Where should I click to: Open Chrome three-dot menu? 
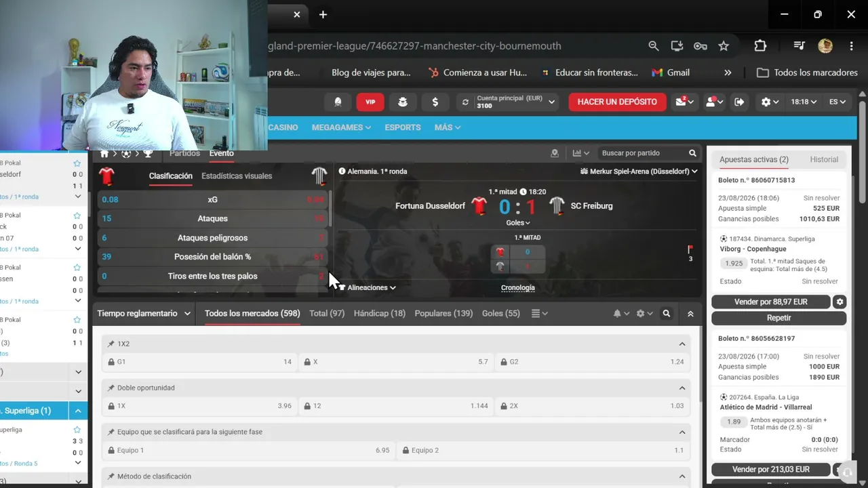pos(851,46)
